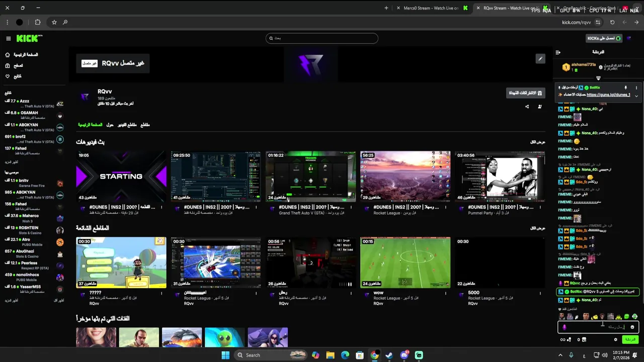Select the green Home channel tab

click(90, 125)
